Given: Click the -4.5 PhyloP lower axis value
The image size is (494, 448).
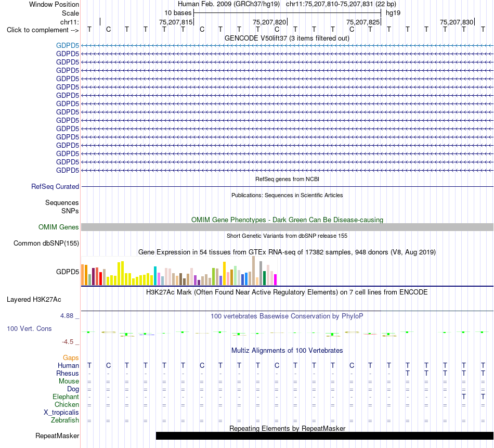Looking at the screenshot, I should click(x=68, y=342).
